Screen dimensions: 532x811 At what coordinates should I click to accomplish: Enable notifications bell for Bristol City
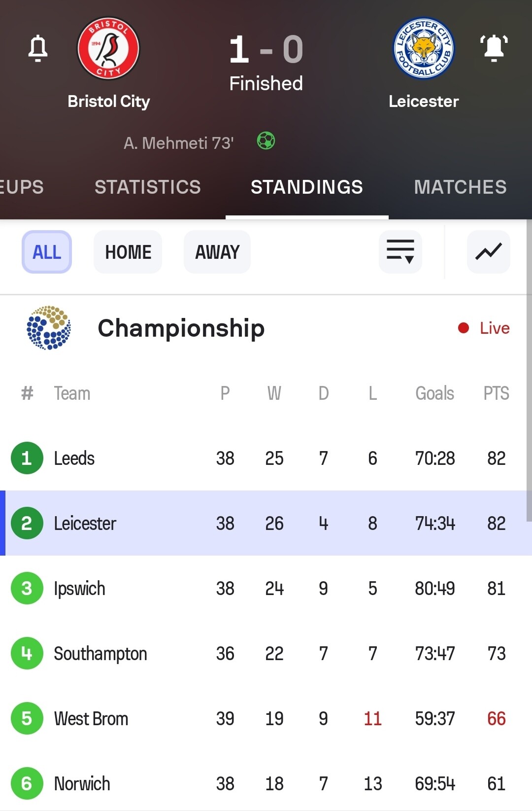click(38, 48)
